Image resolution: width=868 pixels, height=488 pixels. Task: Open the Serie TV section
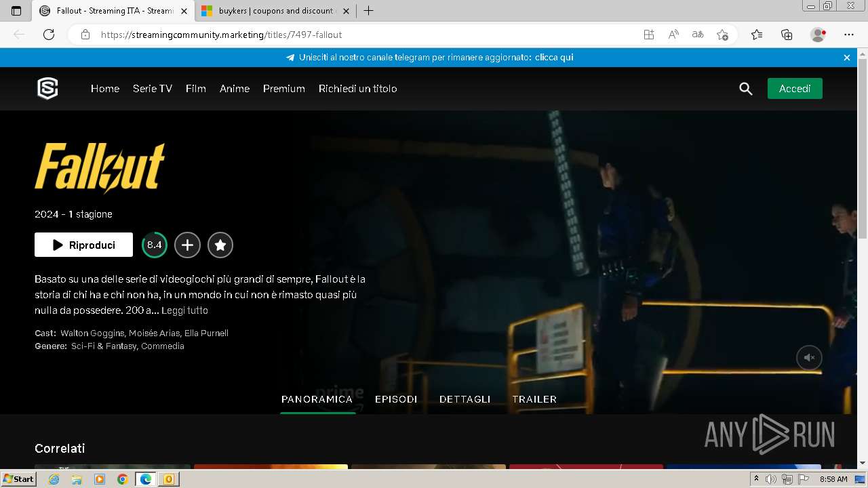pos(153,89)
